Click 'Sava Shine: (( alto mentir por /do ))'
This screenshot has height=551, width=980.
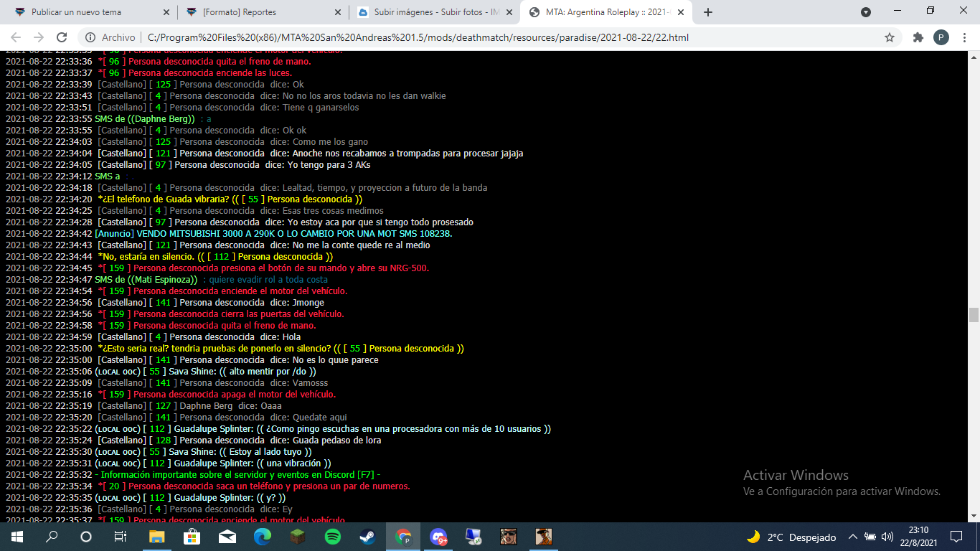[161, 371]
